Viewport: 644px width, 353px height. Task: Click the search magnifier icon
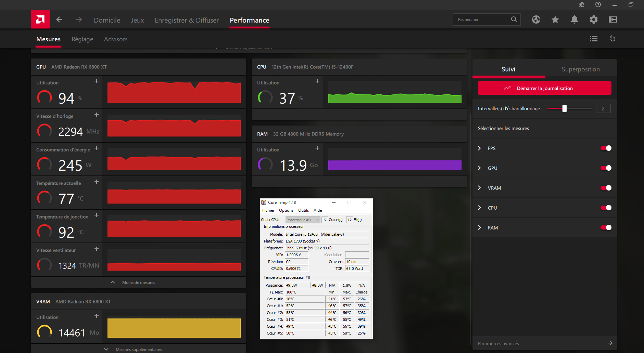514,19
